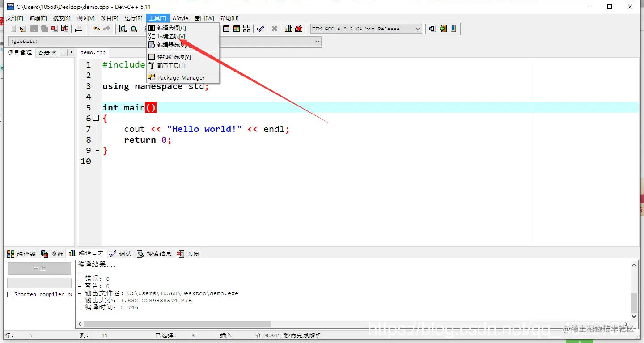Click the Run window toolbar icon
This screenshot has width=644, height=343.
tap(226, 29)
